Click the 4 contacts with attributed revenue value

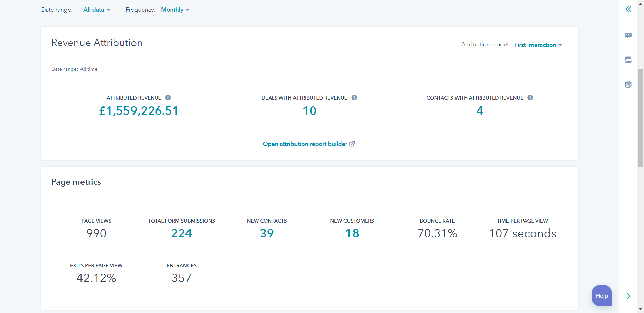pos(480,111)
